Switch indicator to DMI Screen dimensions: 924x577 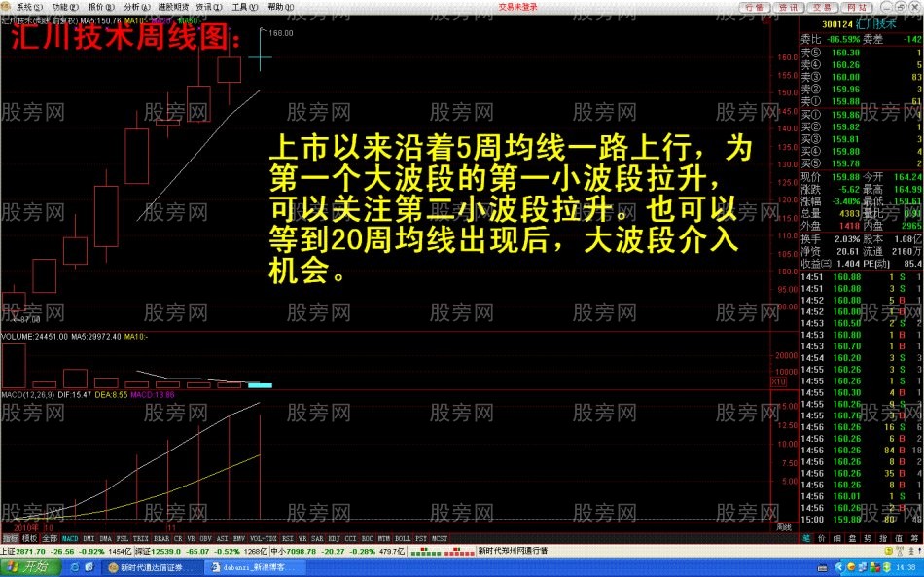pyautogui.click(x=89, y=538)
